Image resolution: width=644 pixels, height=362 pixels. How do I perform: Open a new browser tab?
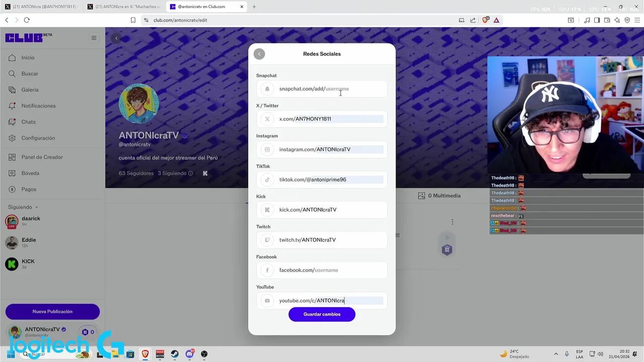click(254, 7)
